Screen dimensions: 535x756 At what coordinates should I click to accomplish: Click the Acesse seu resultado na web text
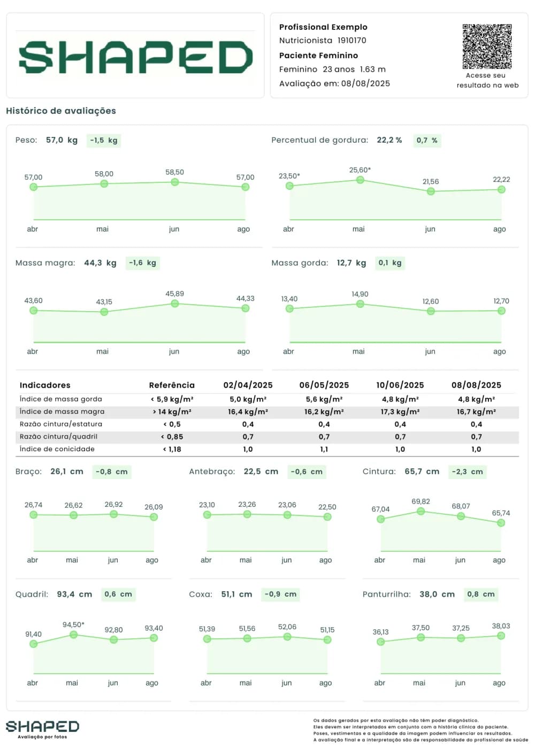coord(487,80)
